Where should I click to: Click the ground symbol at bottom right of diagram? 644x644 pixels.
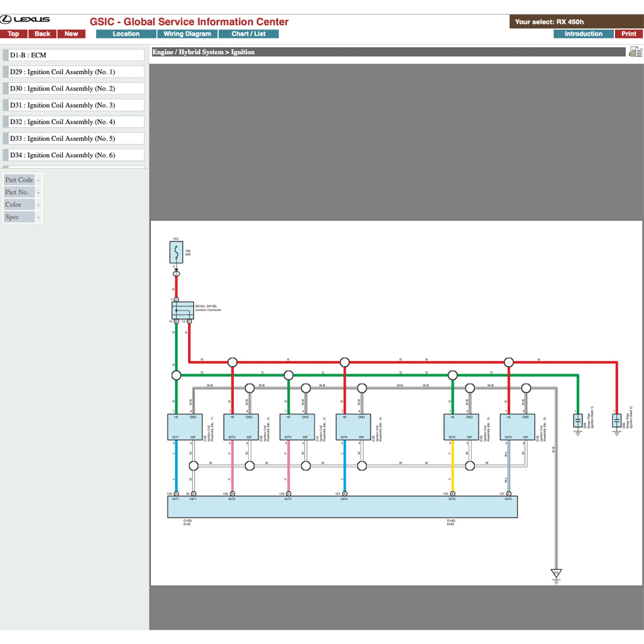coord(556,575)
